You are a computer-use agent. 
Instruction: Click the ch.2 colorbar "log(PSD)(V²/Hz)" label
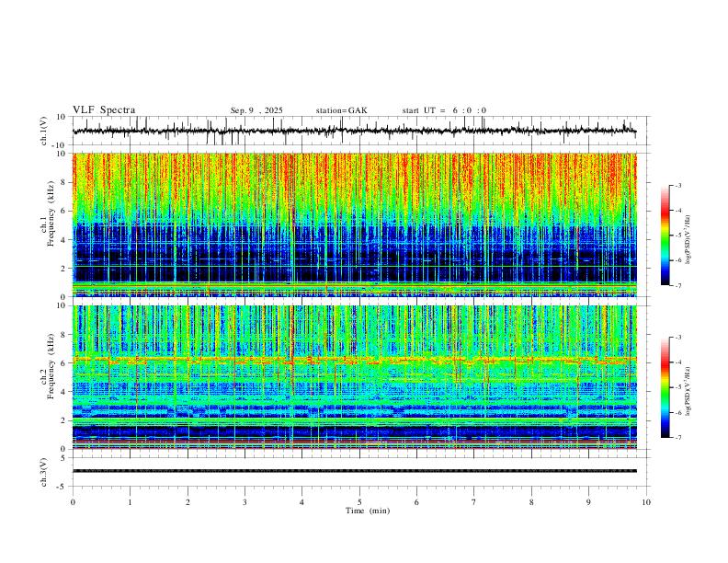[688, 391]
